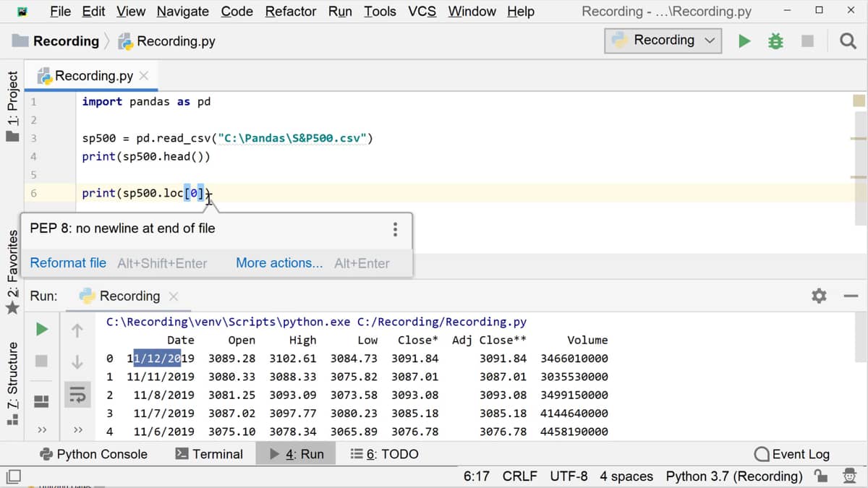The image size is (868, 488).
Task: Open the Python Console tool window
Action: 93,454
